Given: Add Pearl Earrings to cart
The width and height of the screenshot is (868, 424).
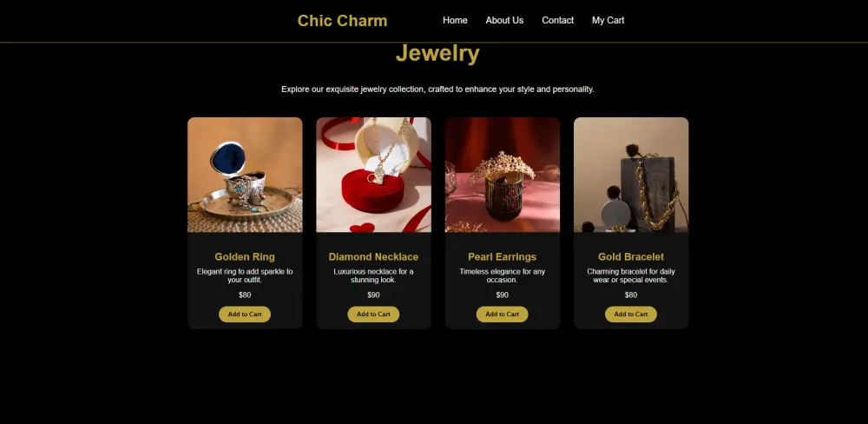Looking at the screenshot, I should (502, 315).
